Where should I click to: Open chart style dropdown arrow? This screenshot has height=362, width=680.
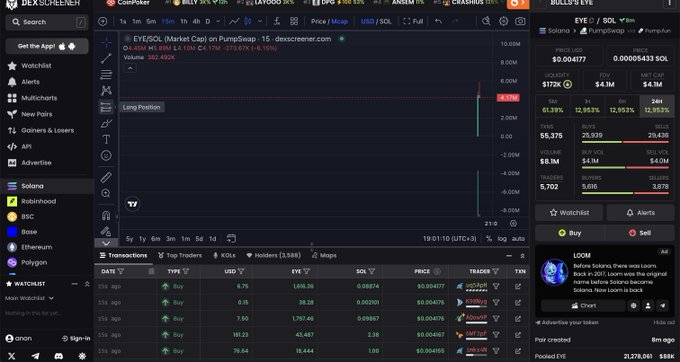coord(260,21)
